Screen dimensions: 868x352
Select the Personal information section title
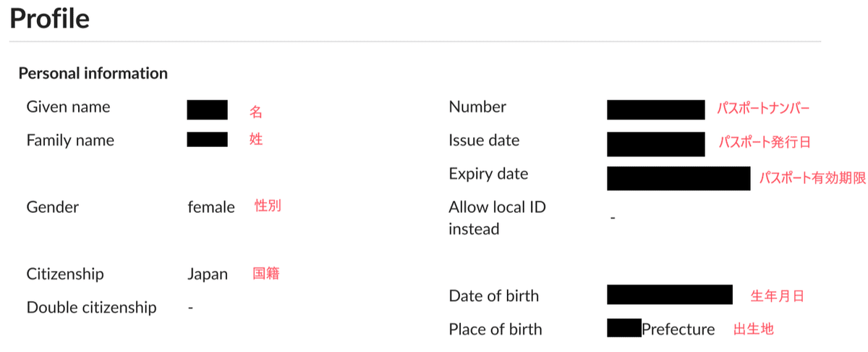pos(93,73)
